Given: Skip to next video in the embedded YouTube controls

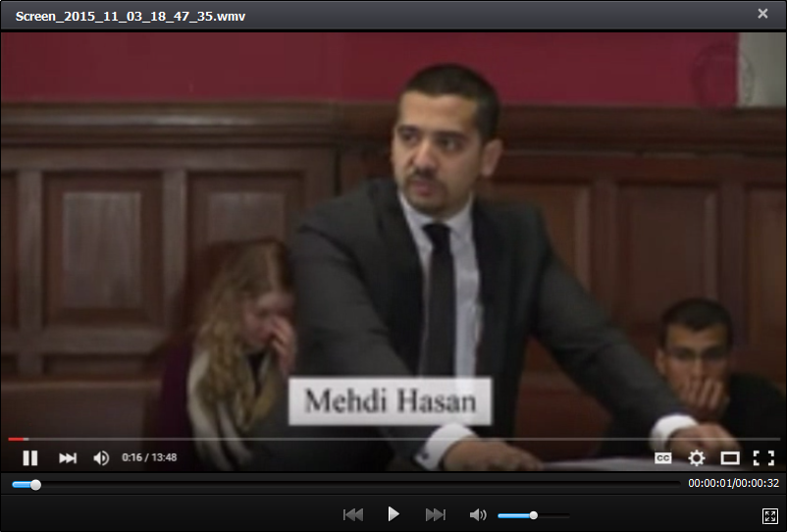Looking at the screenshot, I should click(68, 457).
